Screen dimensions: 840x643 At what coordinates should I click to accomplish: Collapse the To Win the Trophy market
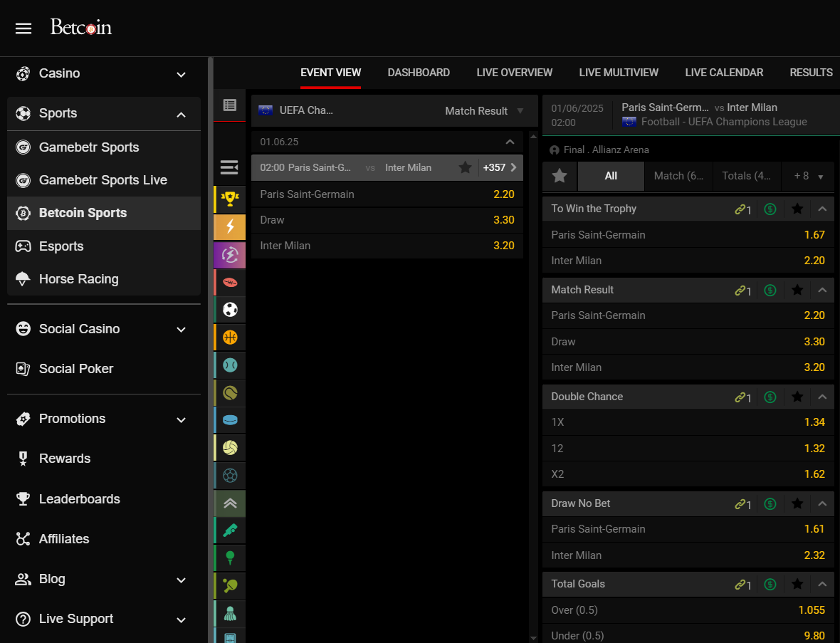pyautogui.click(x=822, y=209)
